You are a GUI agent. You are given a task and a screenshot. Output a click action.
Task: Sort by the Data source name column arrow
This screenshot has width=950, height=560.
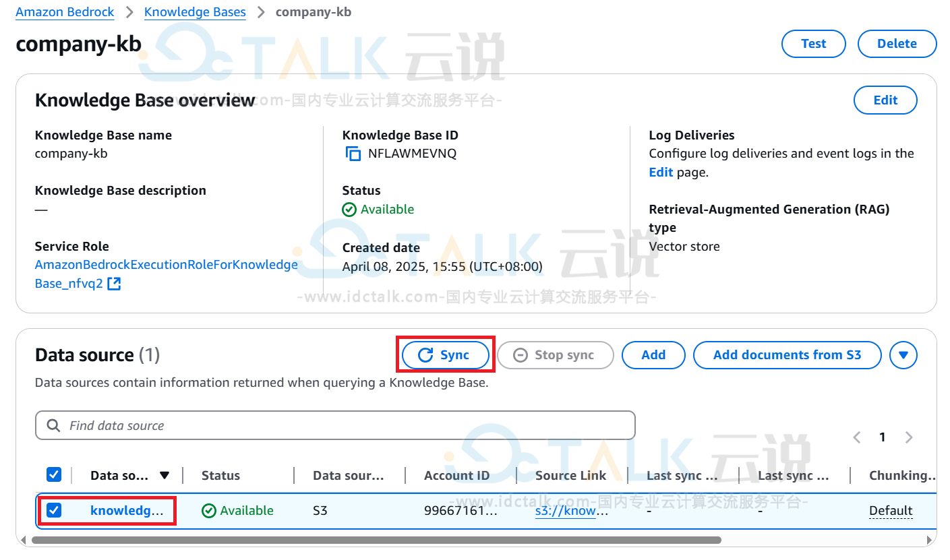[x=165, y=476]
